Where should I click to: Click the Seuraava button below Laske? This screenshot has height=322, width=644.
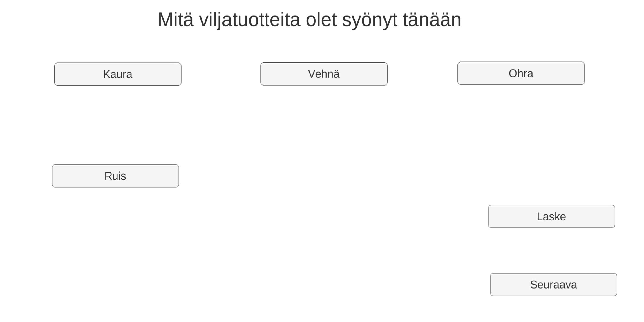pos(553,285)
